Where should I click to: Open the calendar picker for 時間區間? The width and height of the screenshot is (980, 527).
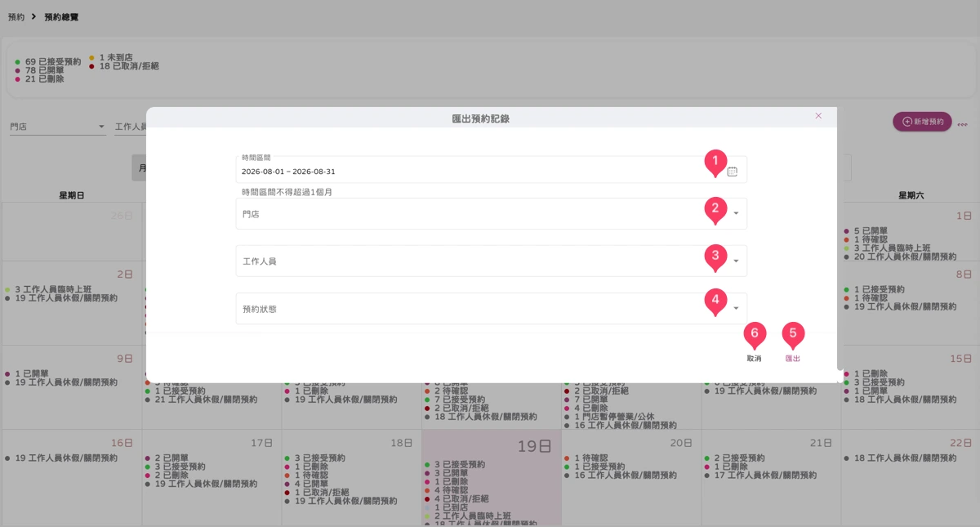point(733,172)
